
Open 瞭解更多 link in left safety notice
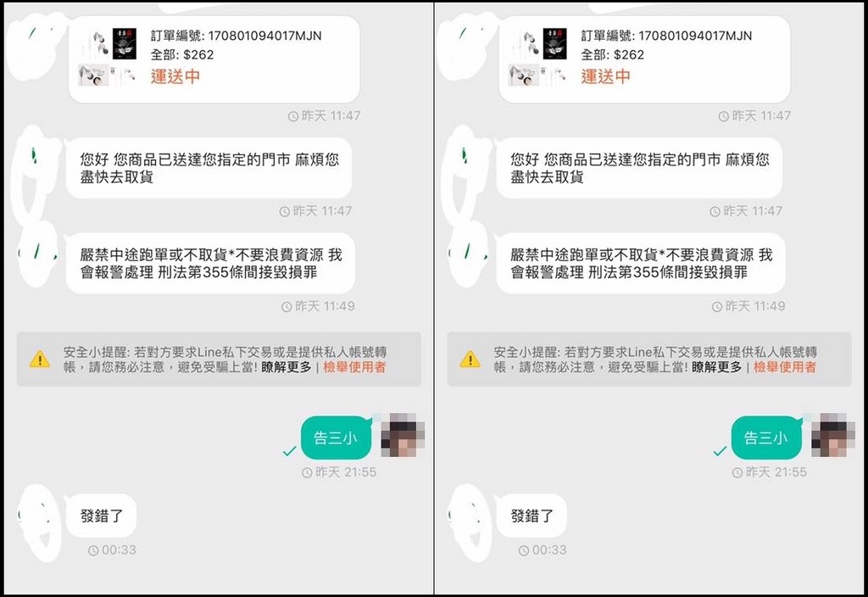click(287, 366)
